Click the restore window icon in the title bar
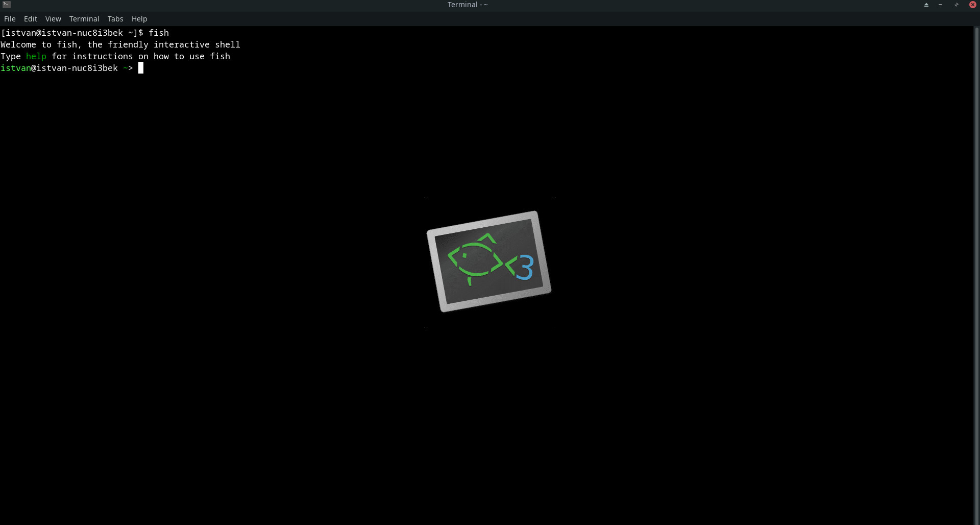The height and width of the screenshot is (525, 980). (957, 5)
